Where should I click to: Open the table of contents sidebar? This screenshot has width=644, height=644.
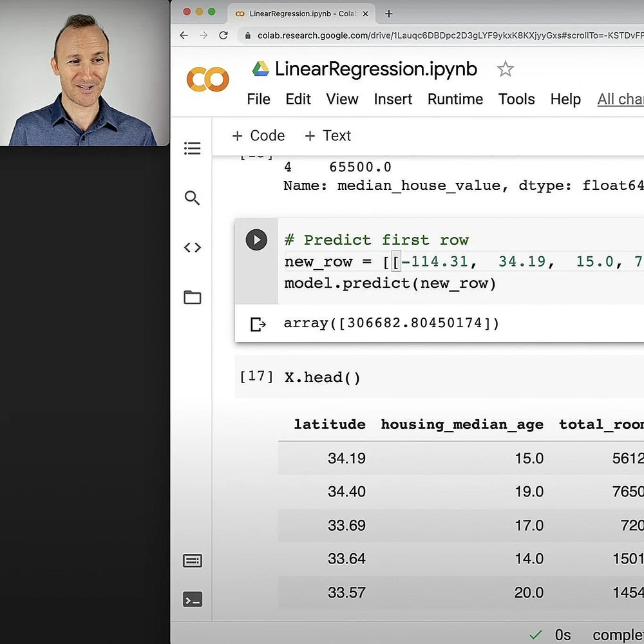(192, 148)
